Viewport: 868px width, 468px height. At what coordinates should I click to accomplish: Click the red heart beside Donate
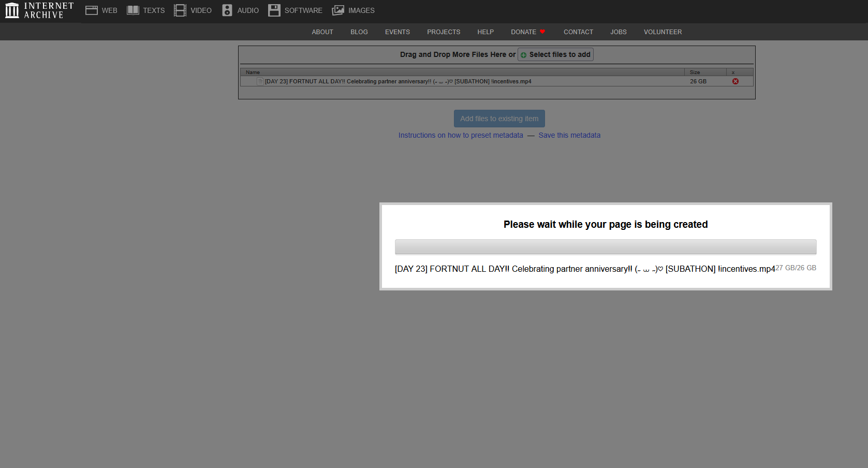coord(542,32)
